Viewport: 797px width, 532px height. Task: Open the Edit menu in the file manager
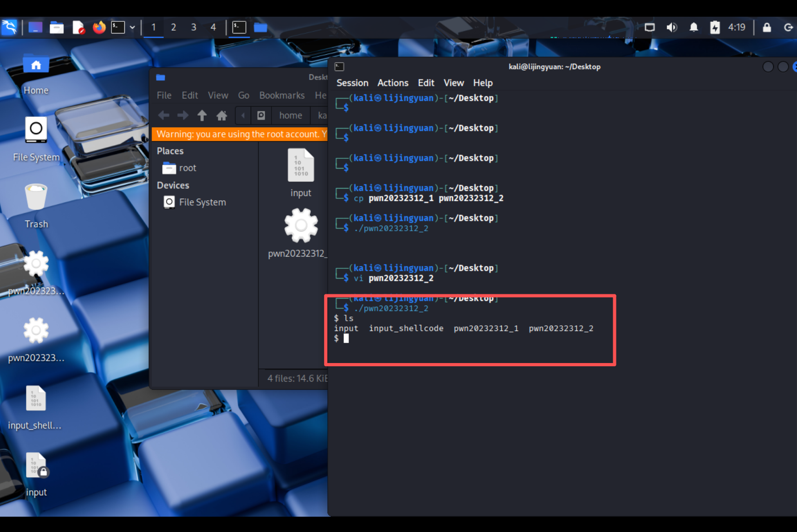point(190,95)
